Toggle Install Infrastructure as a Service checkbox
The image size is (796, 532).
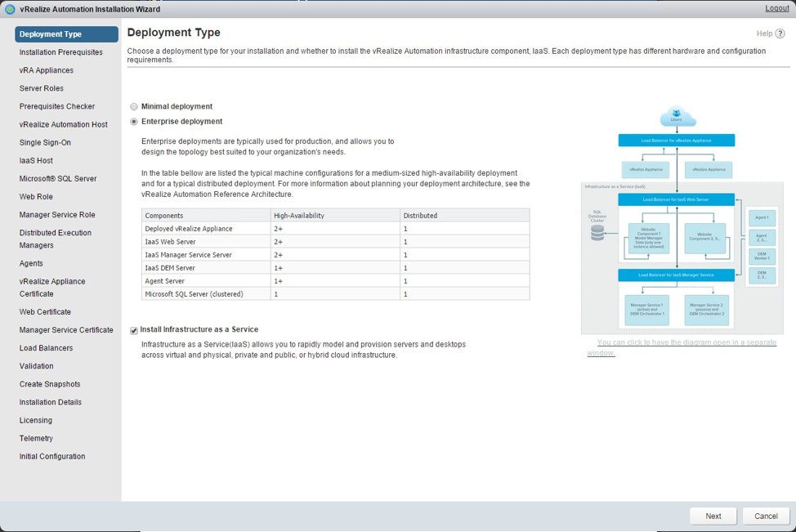(134, 330)
